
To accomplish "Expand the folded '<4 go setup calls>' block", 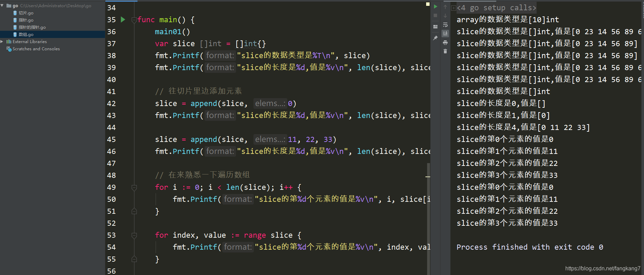I will (x=454, y=8).
